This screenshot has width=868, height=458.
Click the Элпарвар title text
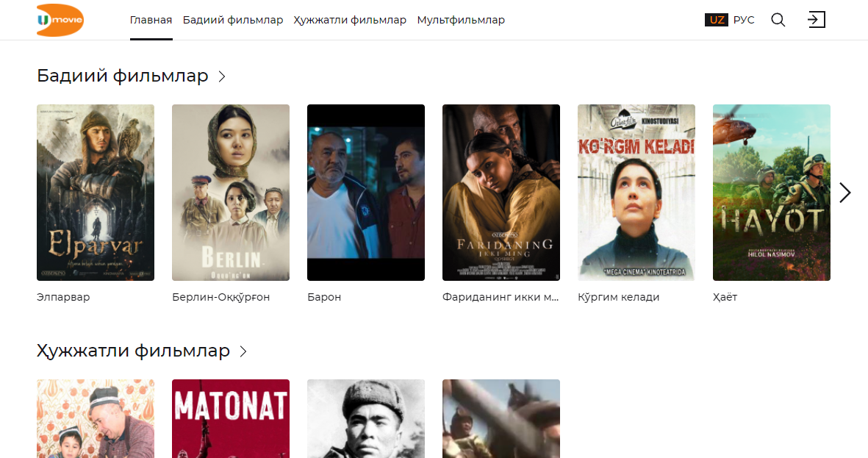[x=63, y=298]
